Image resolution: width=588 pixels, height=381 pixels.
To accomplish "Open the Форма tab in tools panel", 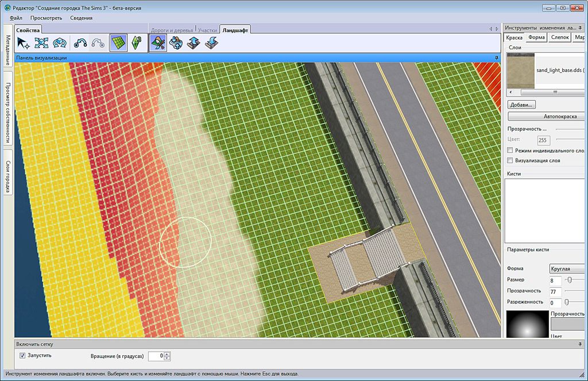I will pyautogui.click(x=536, y=37).
